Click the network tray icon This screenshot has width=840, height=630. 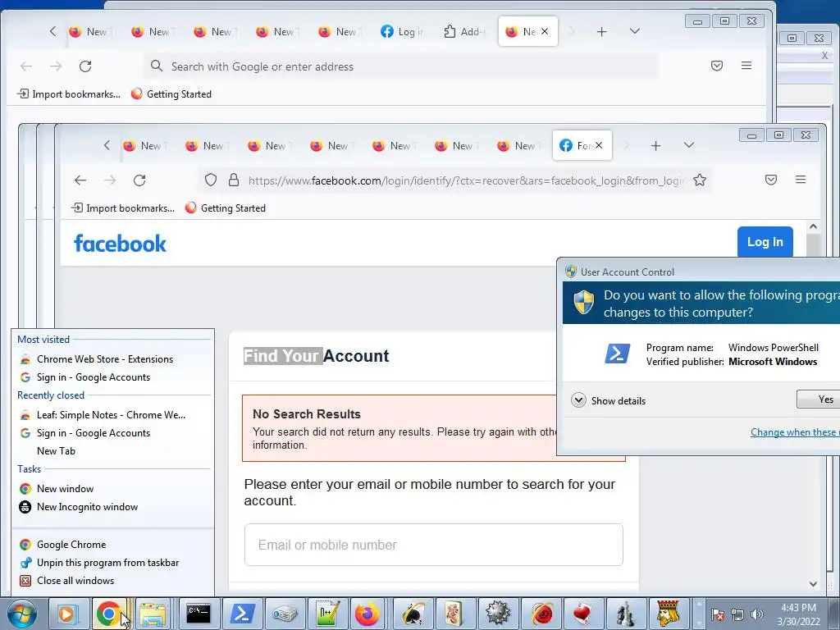click(737, 614)
